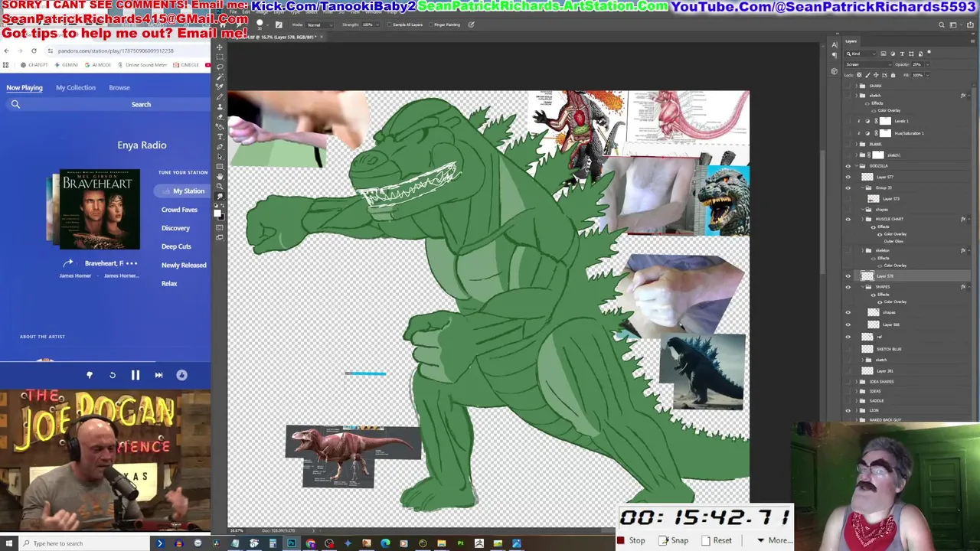This screenshot has height=551, width=980.
Task: Select the Type tool
Action: pos(220,137)
